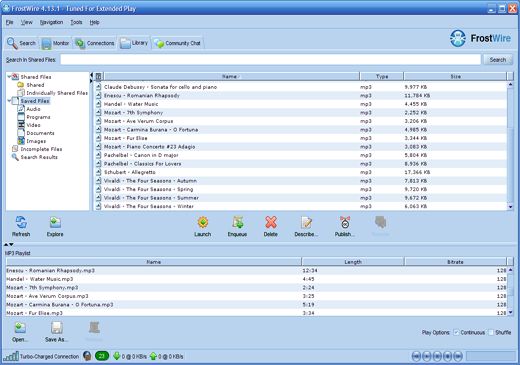Click file list scrollbar down arrow

[510, 207]
